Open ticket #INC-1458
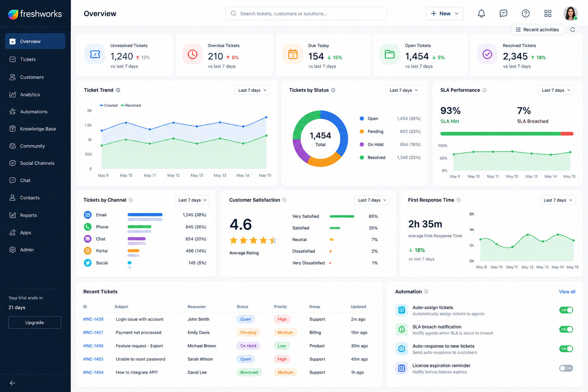This screenshot has height=392, width=588. [x=93, y=319]
